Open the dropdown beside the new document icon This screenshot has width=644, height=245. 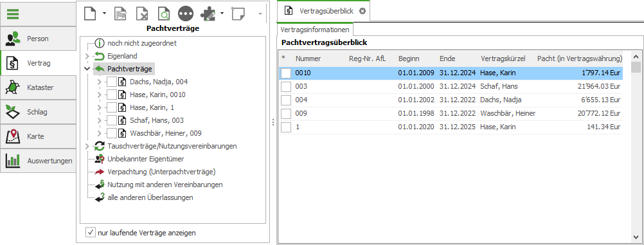click(x=104, y=13)
